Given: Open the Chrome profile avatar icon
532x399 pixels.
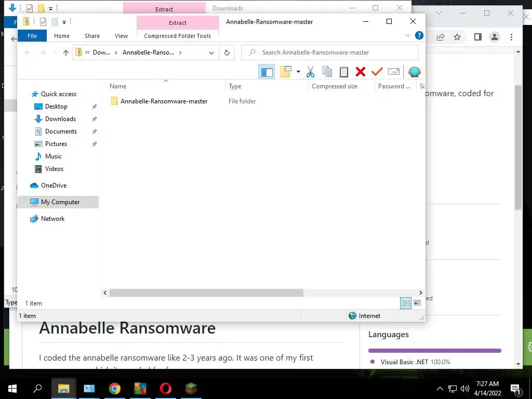Looking at the screenshot, I should click(495, 37).
